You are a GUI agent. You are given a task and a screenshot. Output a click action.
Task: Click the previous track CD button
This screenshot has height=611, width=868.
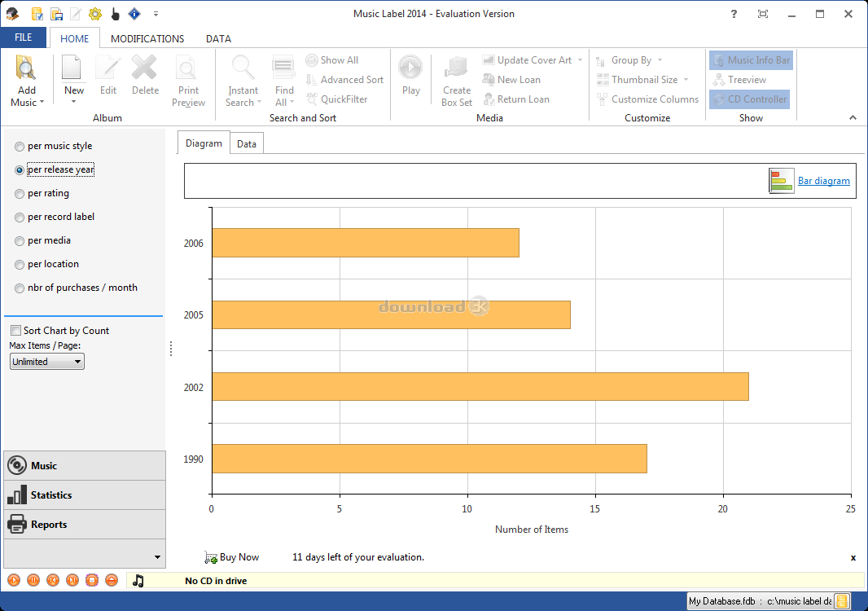pyautogui.click(x=53, y=580)
